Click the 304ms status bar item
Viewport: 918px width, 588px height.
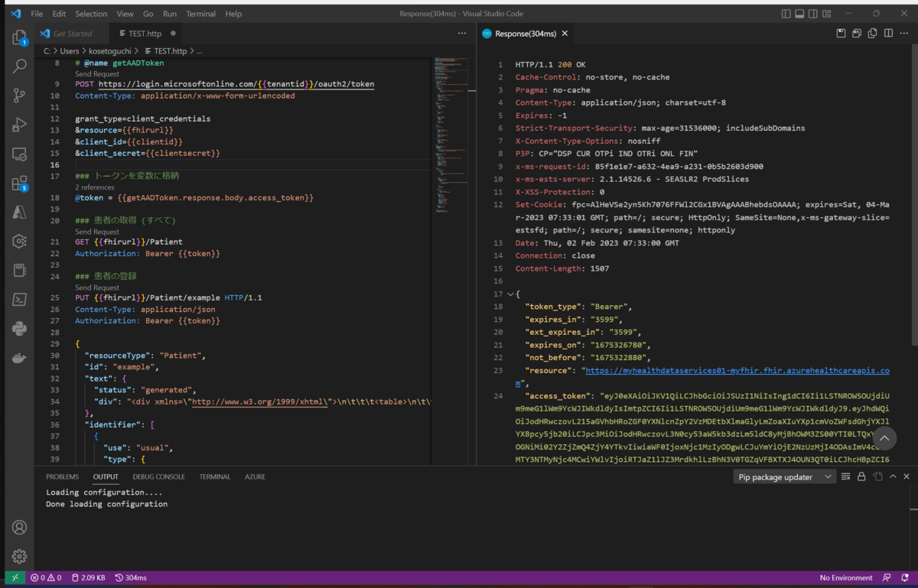(131, 578)
